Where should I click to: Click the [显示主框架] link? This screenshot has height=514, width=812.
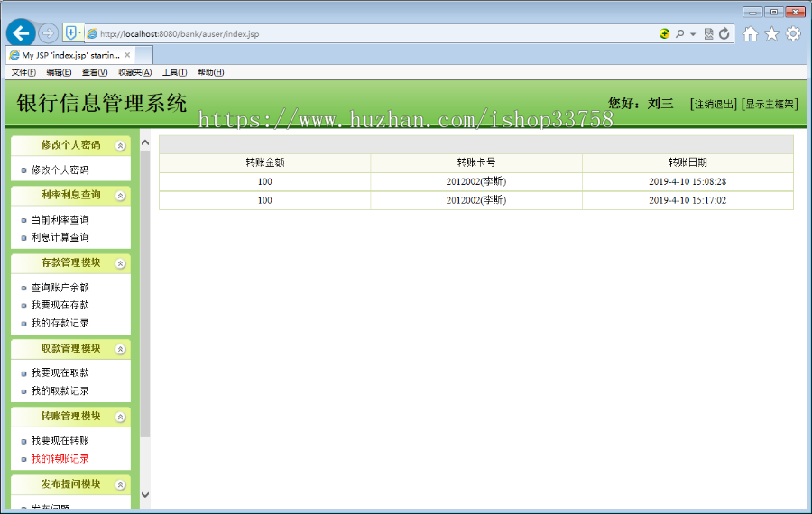pyautogui.click(x=770, y=104)
